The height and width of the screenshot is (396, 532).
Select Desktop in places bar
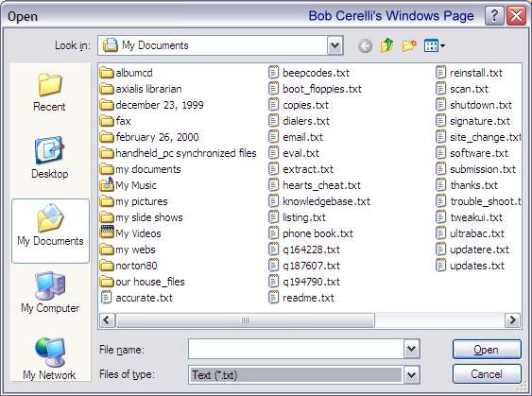pos(49,158)
